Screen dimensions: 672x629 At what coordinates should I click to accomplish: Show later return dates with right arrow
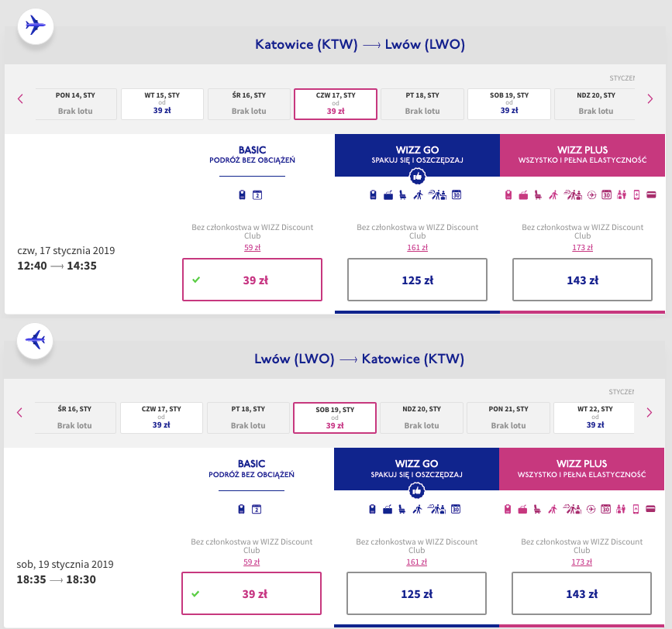[650, 412]
